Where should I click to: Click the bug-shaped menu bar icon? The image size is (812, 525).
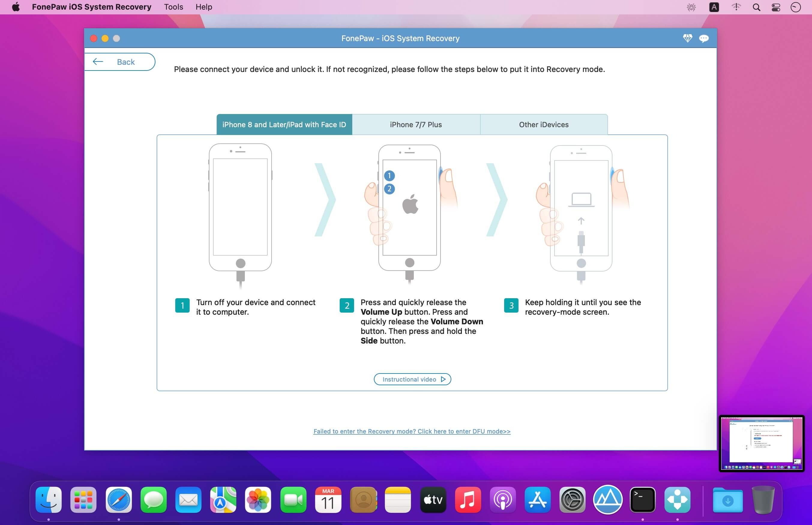coord(691,7)
